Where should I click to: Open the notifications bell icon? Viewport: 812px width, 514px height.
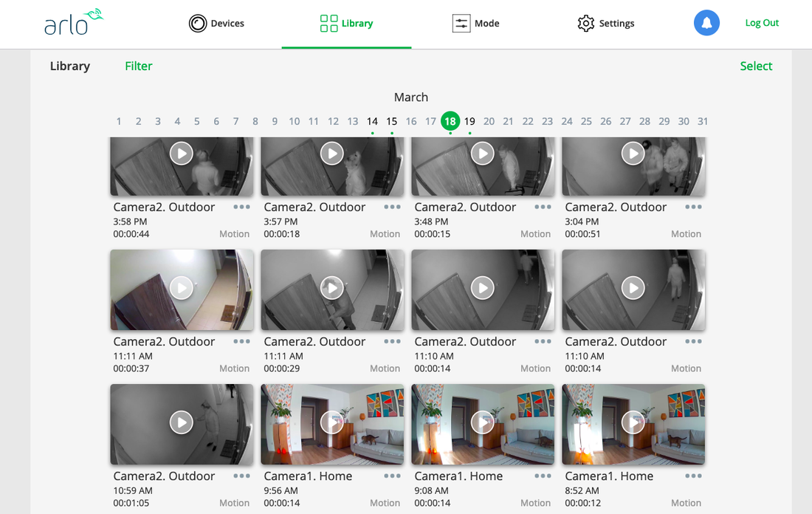point(706,23)
